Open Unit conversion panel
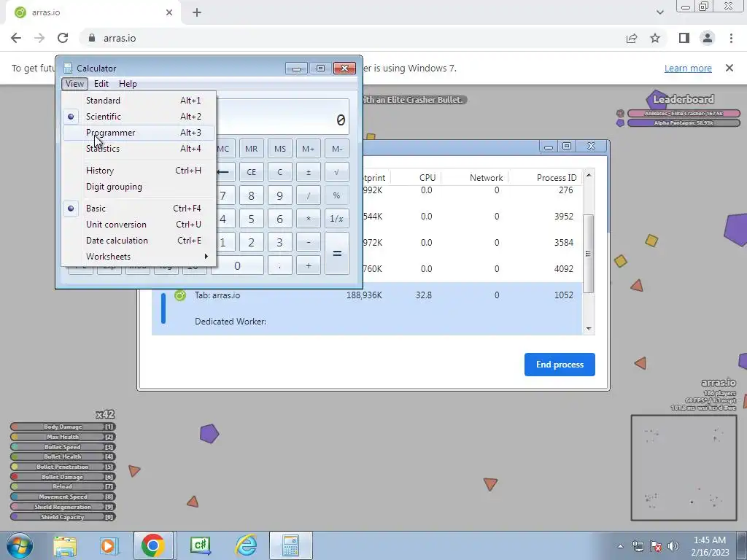The width and height of the screenshot is (747, 560). pos(138,225)
